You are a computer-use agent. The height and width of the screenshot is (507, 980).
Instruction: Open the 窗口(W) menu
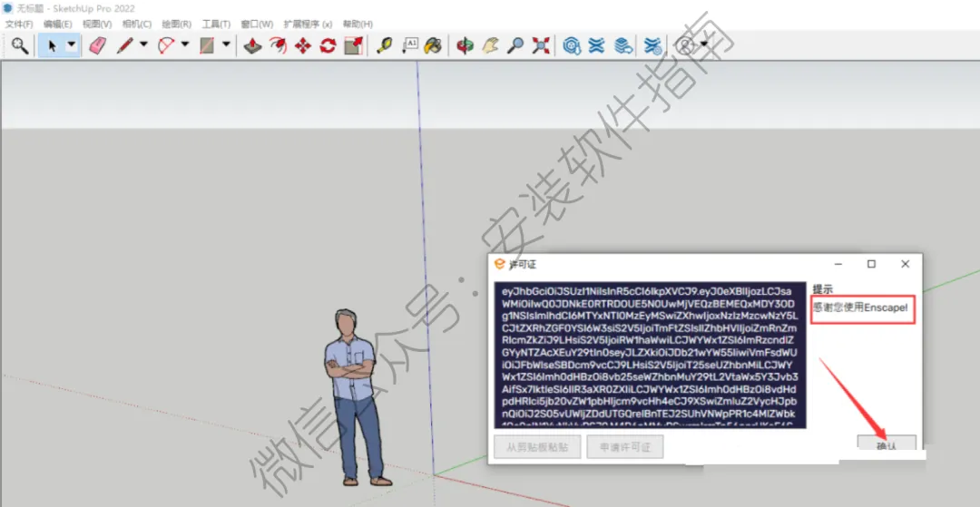257,24
